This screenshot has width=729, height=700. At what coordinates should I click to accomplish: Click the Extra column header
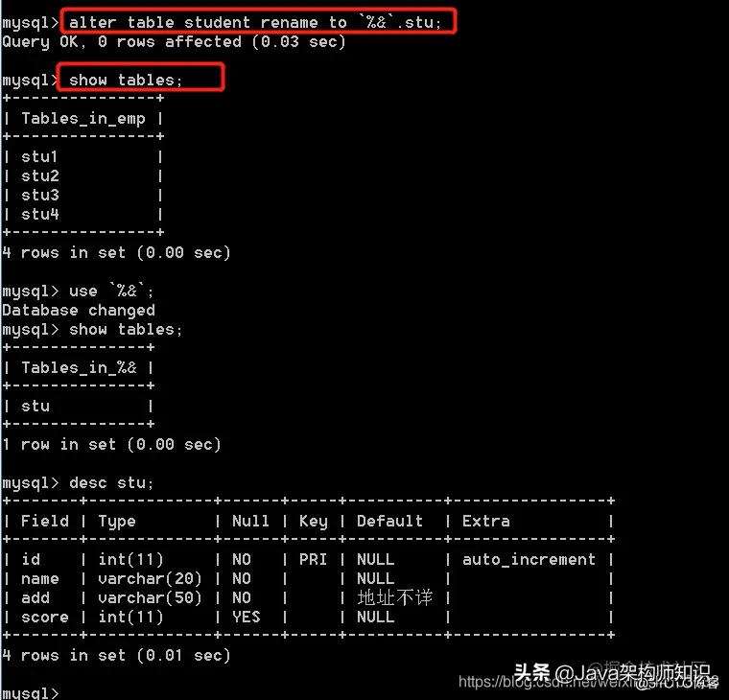(486, 521)
